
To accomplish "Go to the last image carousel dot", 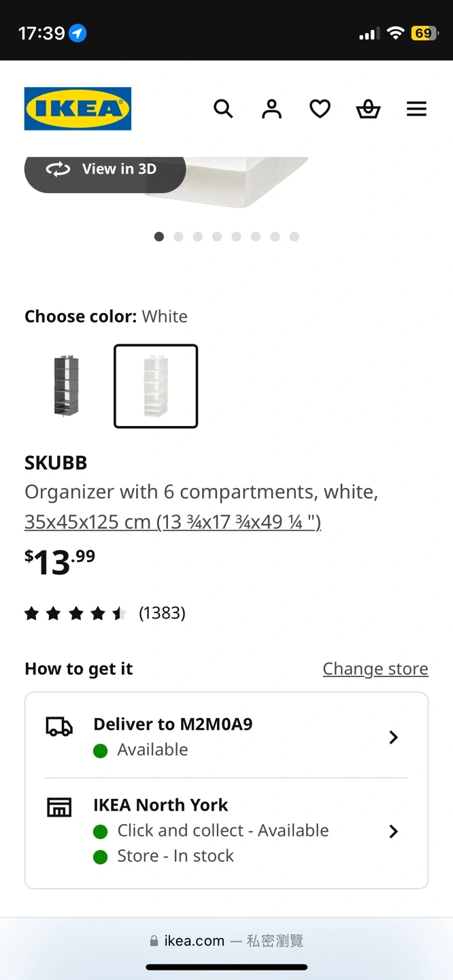I will [294, 237].
